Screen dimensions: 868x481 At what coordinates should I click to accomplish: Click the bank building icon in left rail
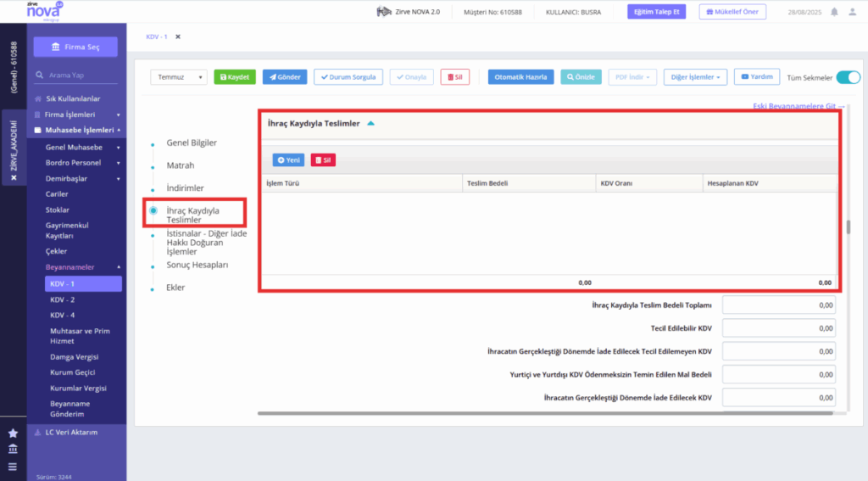13,449
